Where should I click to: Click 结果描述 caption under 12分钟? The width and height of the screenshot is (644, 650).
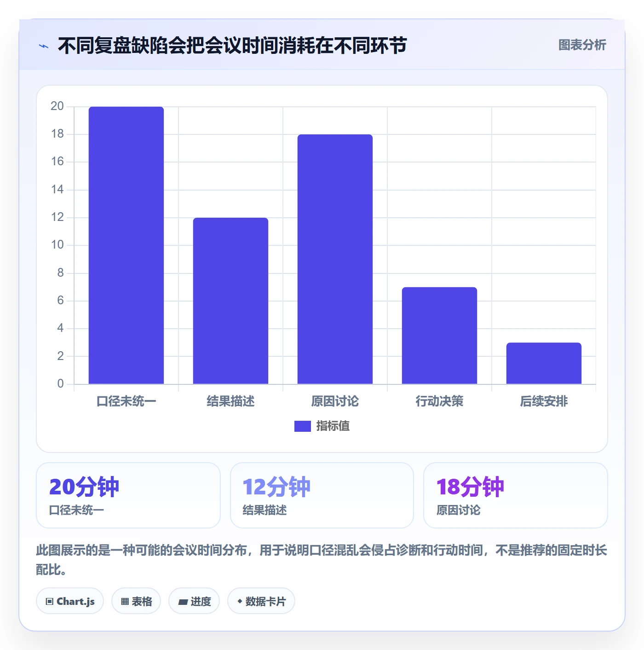pyautogui.click(x=265, y=511)
